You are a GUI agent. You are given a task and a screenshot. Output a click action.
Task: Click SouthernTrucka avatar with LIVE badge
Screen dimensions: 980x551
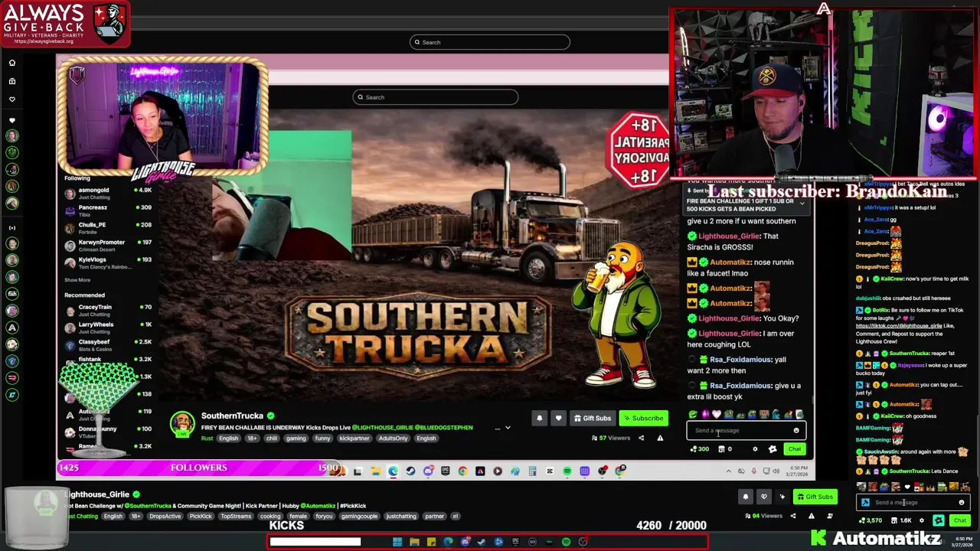pyautogui.click(x=182, y=424)
